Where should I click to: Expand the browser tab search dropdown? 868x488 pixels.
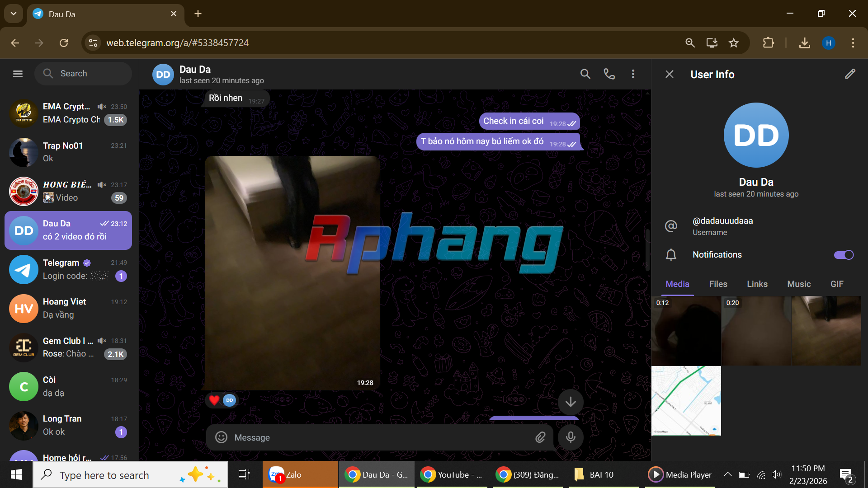[x=14, y=14]
